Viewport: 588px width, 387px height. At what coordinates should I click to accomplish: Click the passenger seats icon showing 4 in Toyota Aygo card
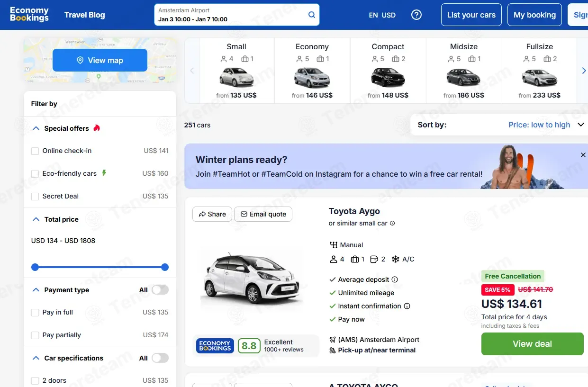click(334, 259)
